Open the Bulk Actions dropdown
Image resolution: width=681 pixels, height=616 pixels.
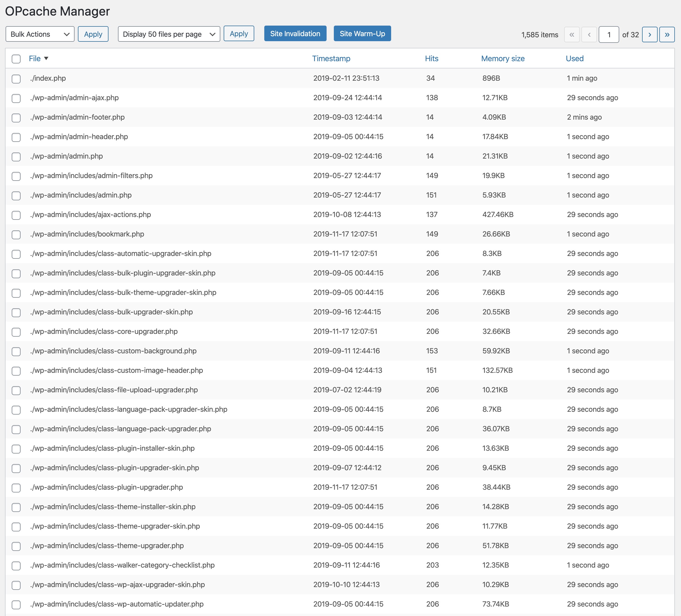click(x=40, y=34)
